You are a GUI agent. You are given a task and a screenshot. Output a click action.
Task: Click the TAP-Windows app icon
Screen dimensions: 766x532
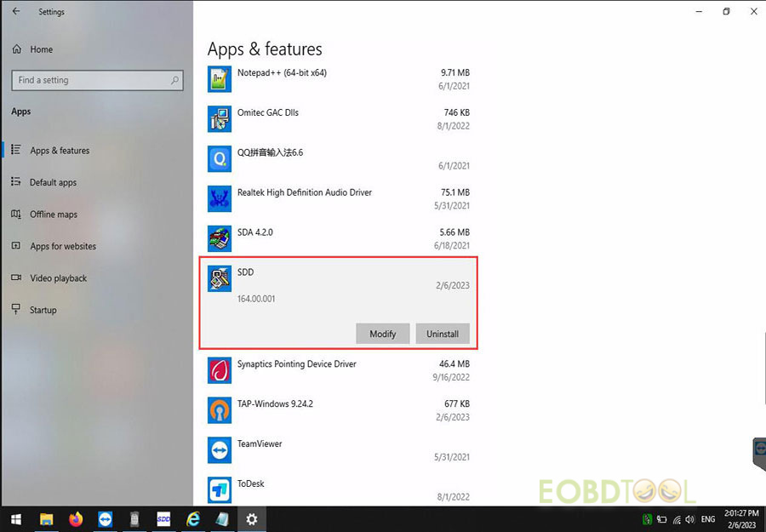(x=220, y=410)
